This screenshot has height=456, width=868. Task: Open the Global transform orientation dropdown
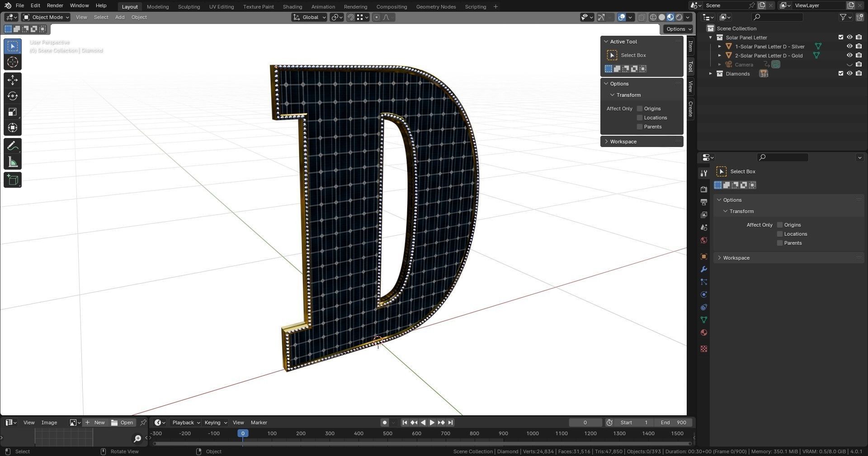coord(309,17)
